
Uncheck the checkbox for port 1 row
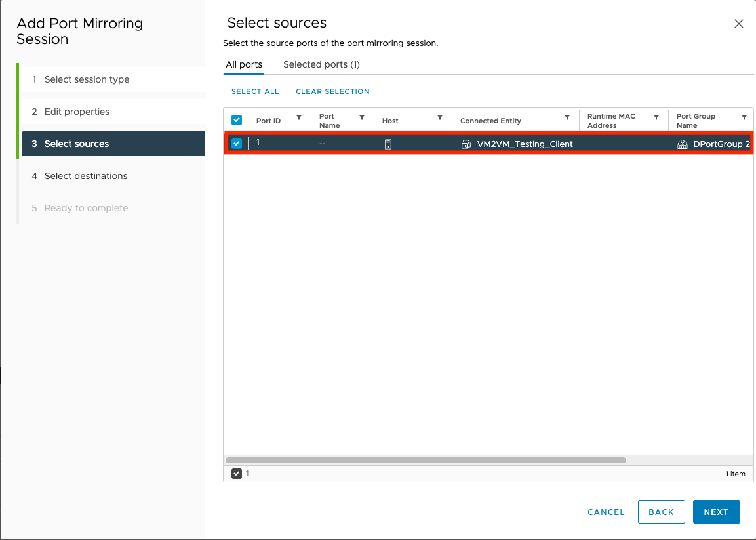(236, 143)
